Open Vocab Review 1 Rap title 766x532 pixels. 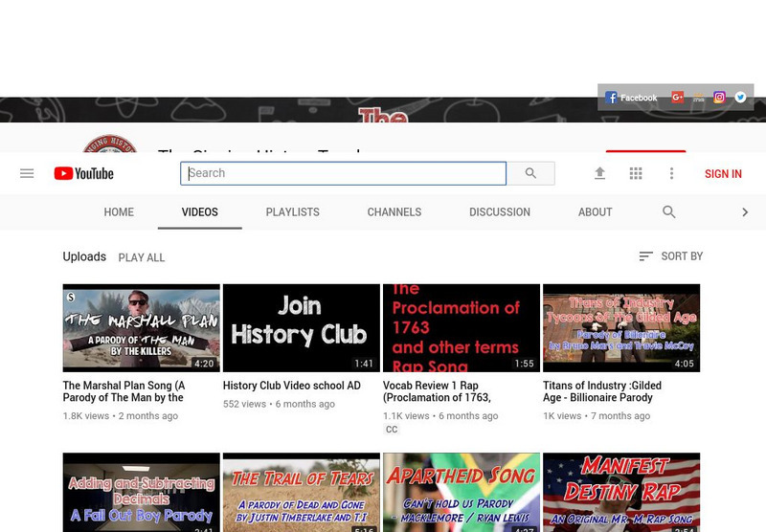[437, 391]
